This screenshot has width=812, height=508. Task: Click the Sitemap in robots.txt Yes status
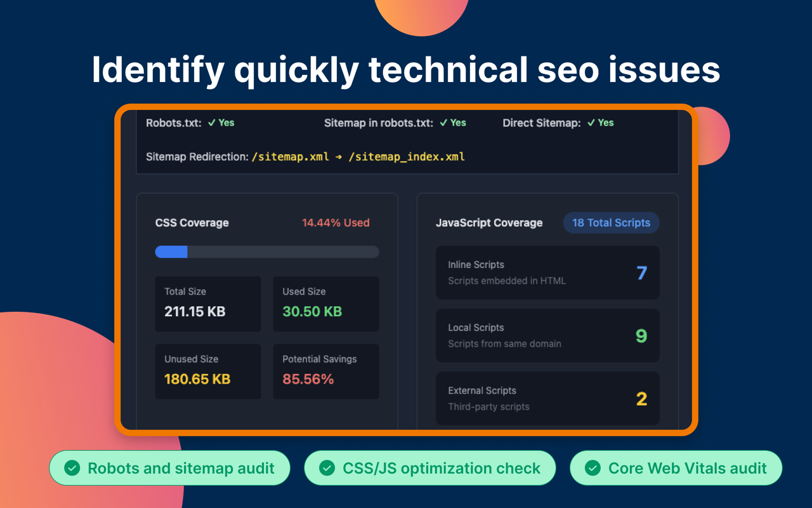(453, 123)
